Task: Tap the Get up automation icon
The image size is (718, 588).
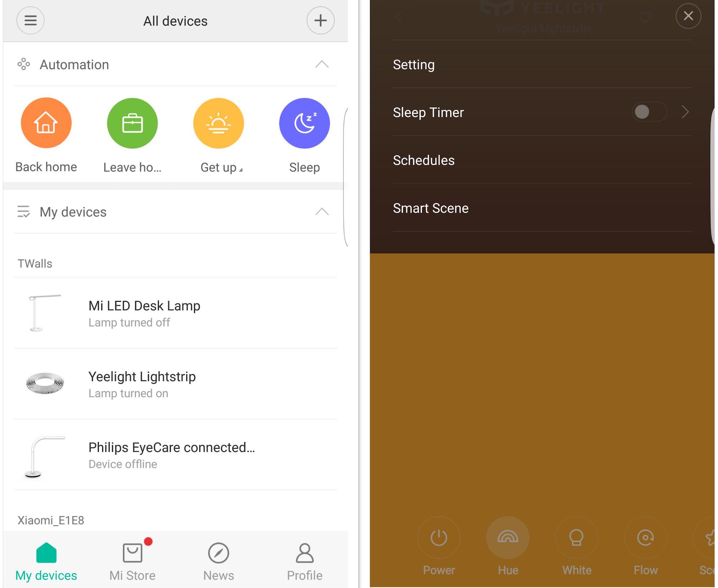Action: 219,123
